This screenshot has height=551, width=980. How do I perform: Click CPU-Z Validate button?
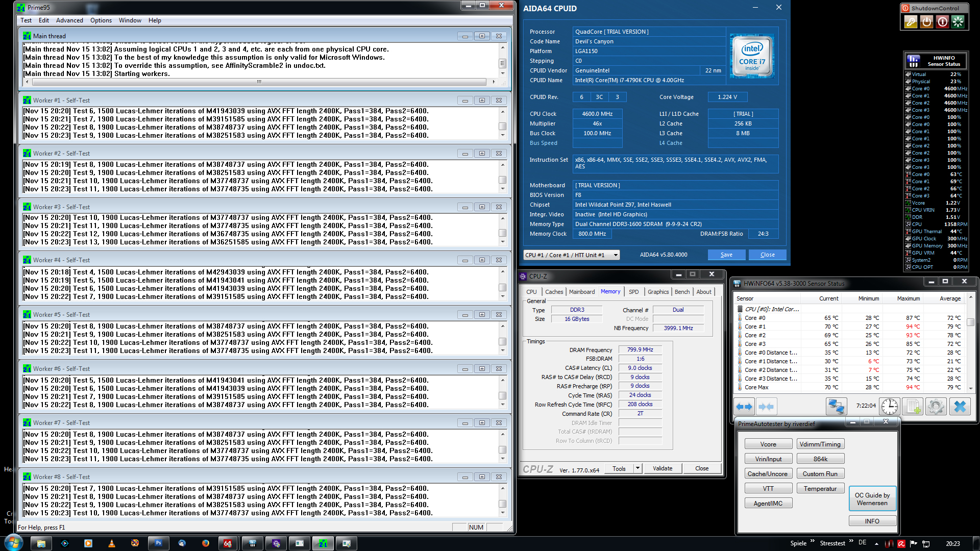point(663,468)
